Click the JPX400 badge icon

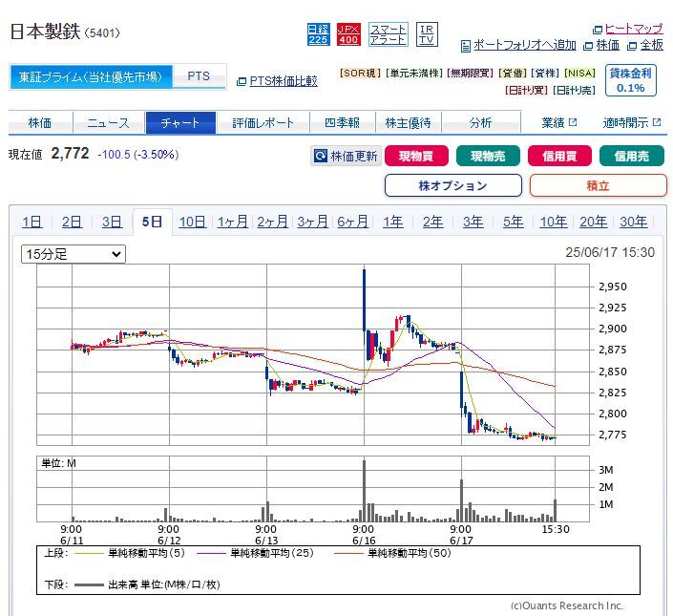tap(348, 34)
